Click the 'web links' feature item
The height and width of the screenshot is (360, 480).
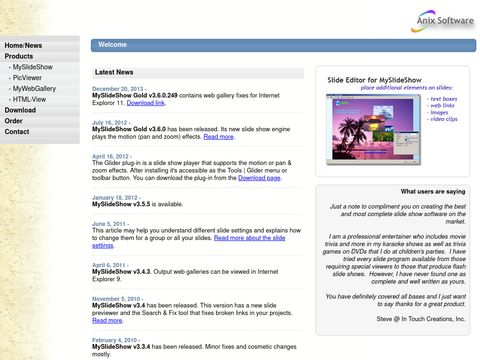tap(441, 106)
